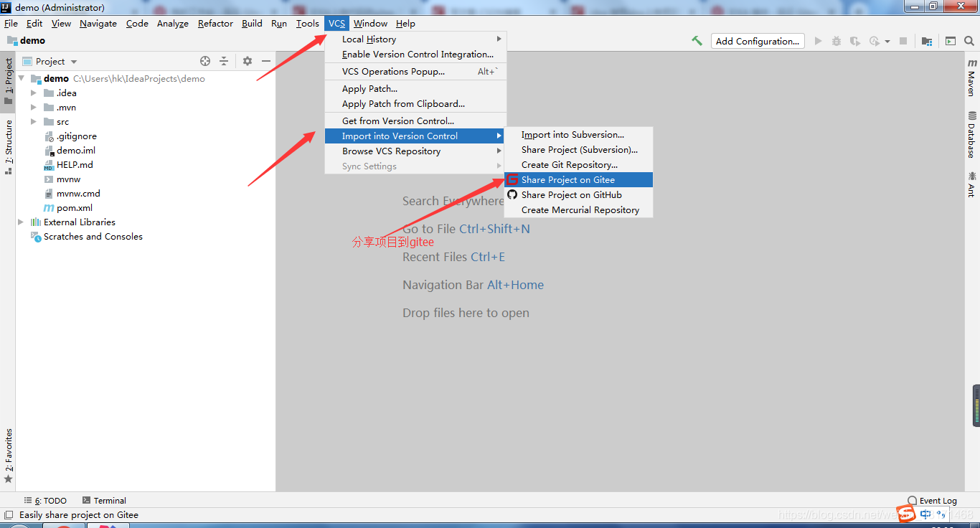Click the Locate/Scroll from Source target icon
The image size is (980, 528).
205,61
